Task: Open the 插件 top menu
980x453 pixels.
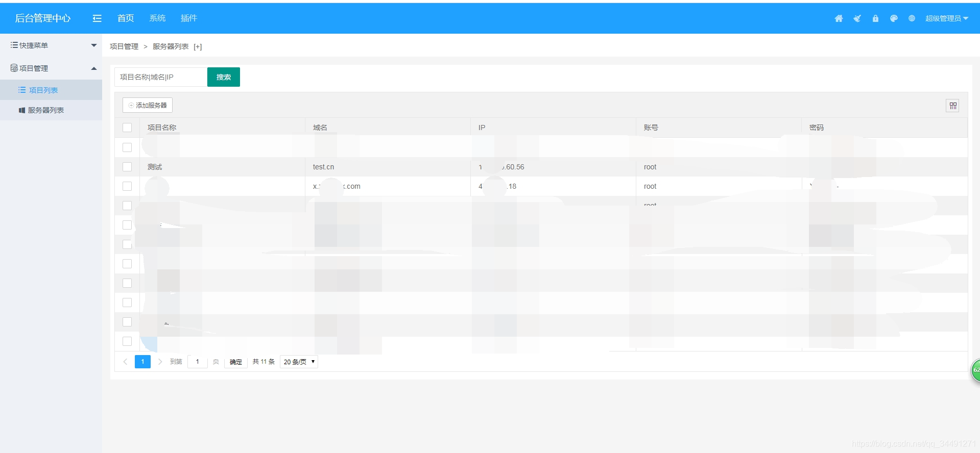Action: pos(189,18)
